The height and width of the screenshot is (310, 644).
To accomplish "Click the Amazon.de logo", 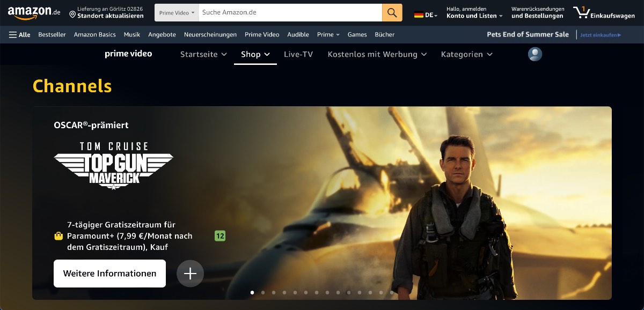I will (34, 12).
